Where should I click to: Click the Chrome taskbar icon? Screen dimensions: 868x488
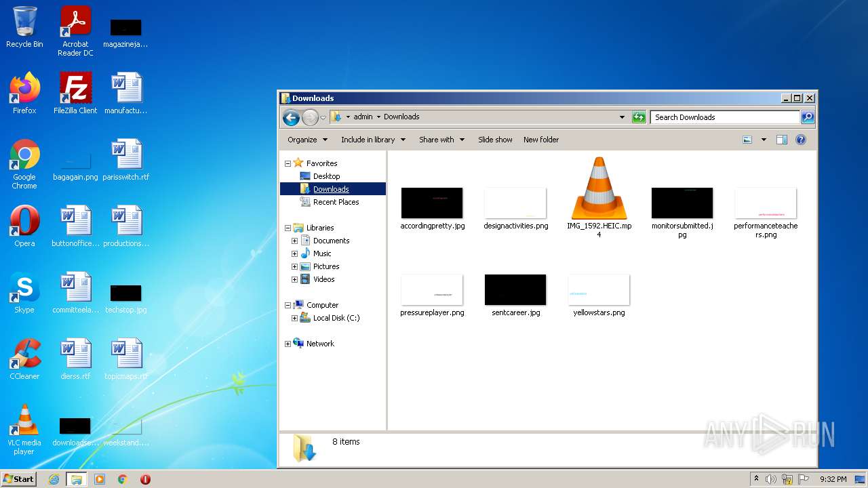pos(123,479)
